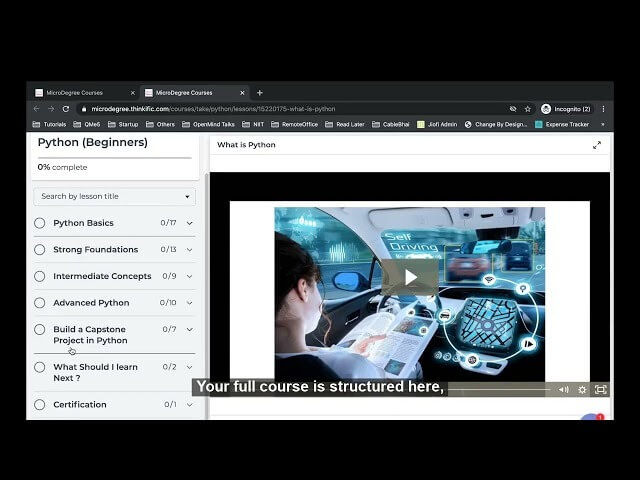Expand the Advanced Python chevron
Image resolution: width=640 pixels, height=480 pixels.
(190, 303)
